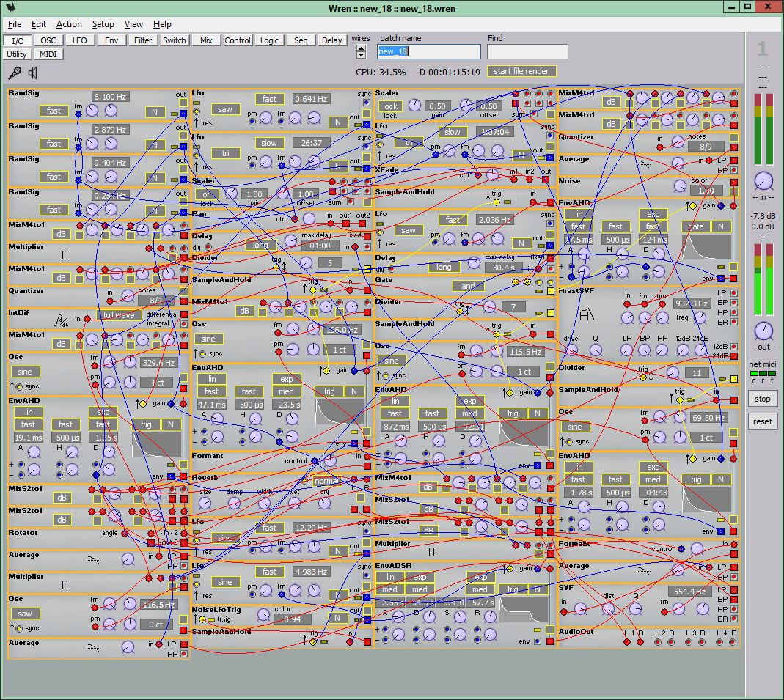784x700 pixels.
Task: Toggle the gate button in the EnvAHD module
Action: [695, 226]
